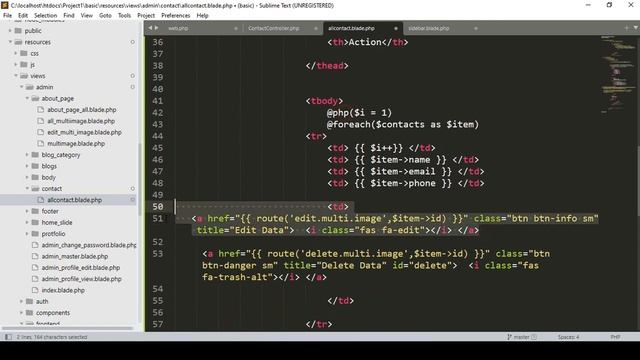Expand the protfolio folder
Viewport: 640px width, 360px height.
(27, 234)
